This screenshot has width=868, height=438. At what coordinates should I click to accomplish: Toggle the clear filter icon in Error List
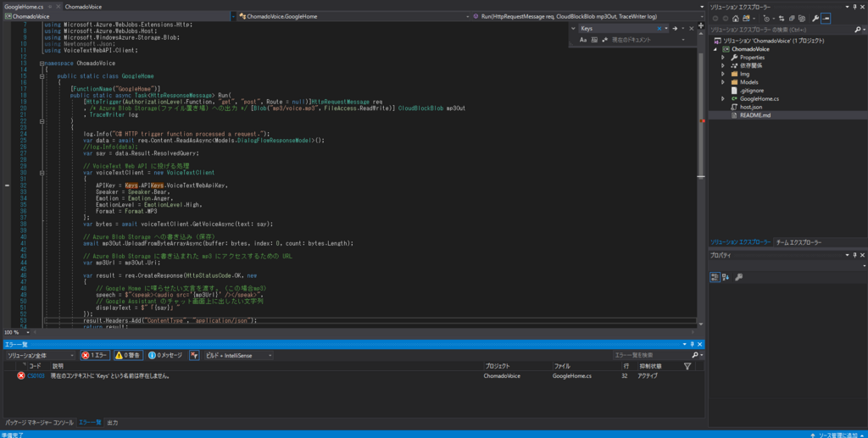194,356
